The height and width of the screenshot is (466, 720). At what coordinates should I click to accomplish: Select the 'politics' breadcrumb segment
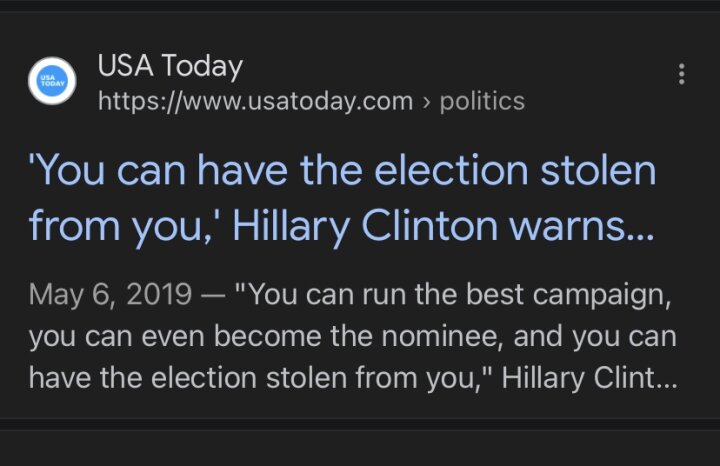(482, 101)
